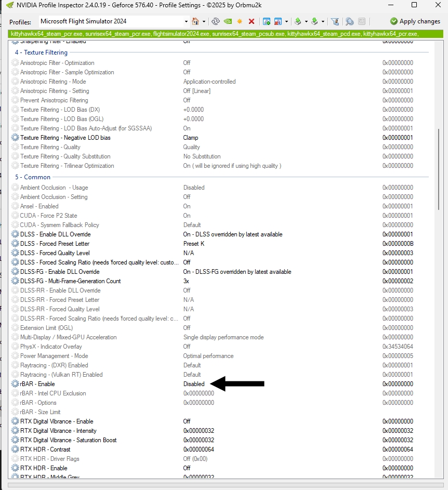448x490 pixels.
Task: Go to the global profile via home icon
Action: coord(195,21)
